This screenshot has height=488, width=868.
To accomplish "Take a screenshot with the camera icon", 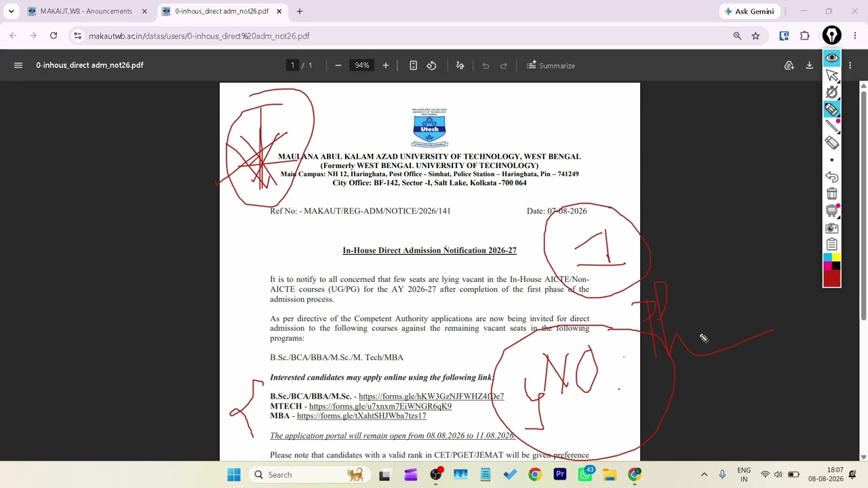I will pos(831,228).
